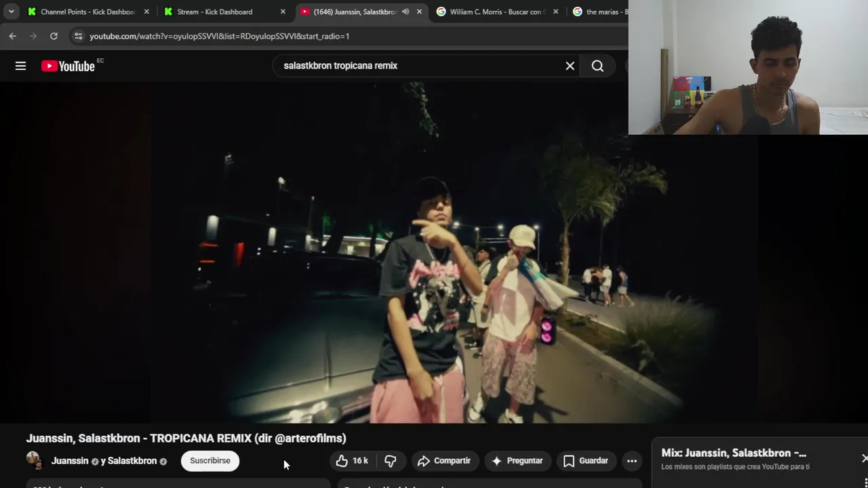The width and height of the screenshot is (868, 488).
Task: Close the YouTube tab
Action: (x=419, y=12)
